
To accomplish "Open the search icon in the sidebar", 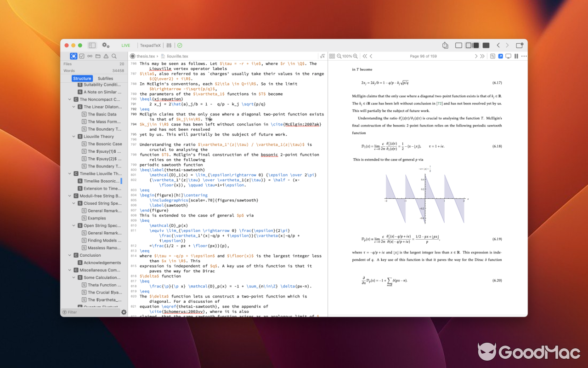I will [x=113, y=56].
